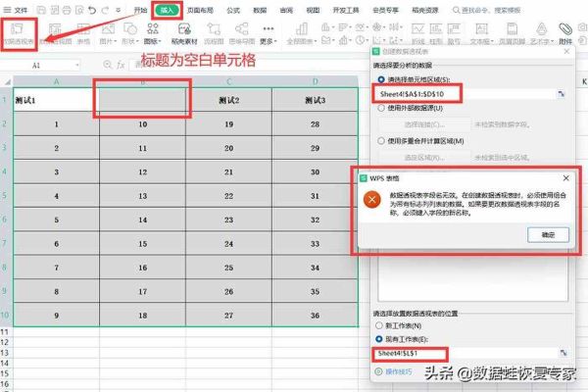The width and height of the screenshot is (588, 392).
Task: Switch to the 开发工具 tab
Action: pos(346,11)
